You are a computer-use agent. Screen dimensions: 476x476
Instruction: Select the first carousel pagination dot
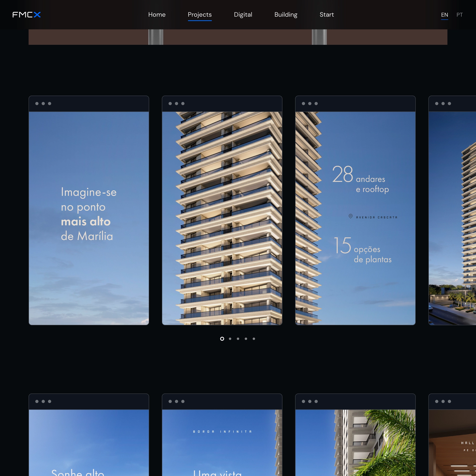coord(222,339)
